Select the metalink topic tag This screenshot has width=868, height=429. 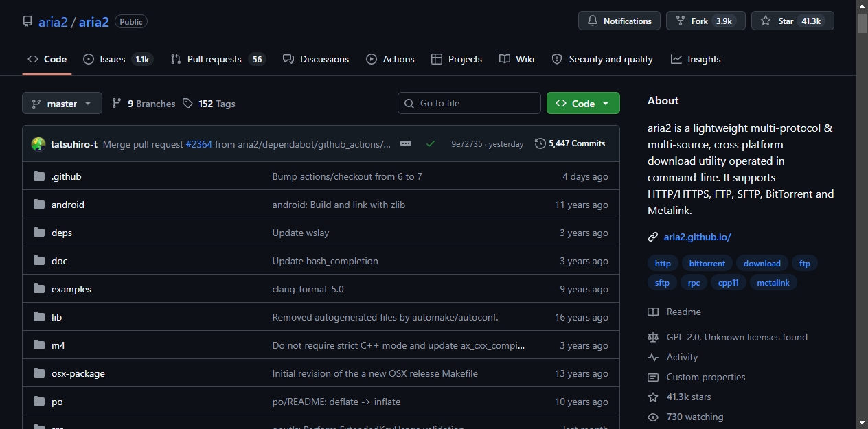pyautogui.click(x=773, y=283)
